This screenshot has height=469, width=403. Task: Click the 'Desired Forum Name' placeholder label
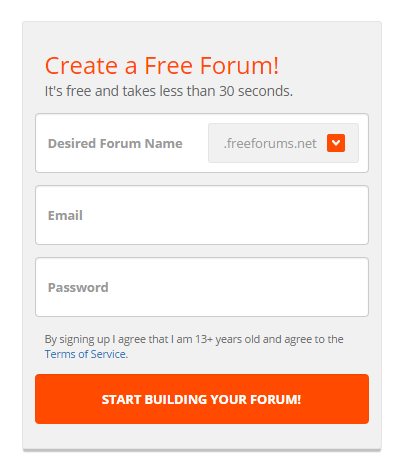(115, 143)
